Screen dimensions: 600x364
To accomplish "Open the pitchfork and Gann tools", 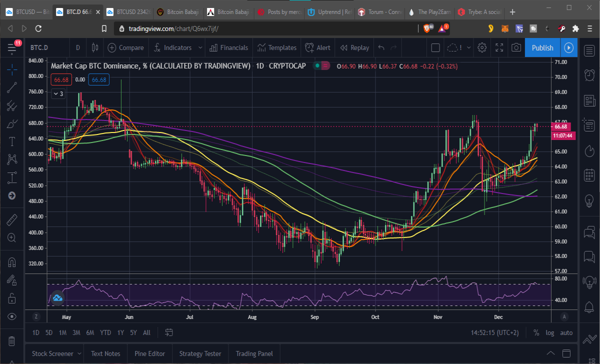I will click(12, 105).
